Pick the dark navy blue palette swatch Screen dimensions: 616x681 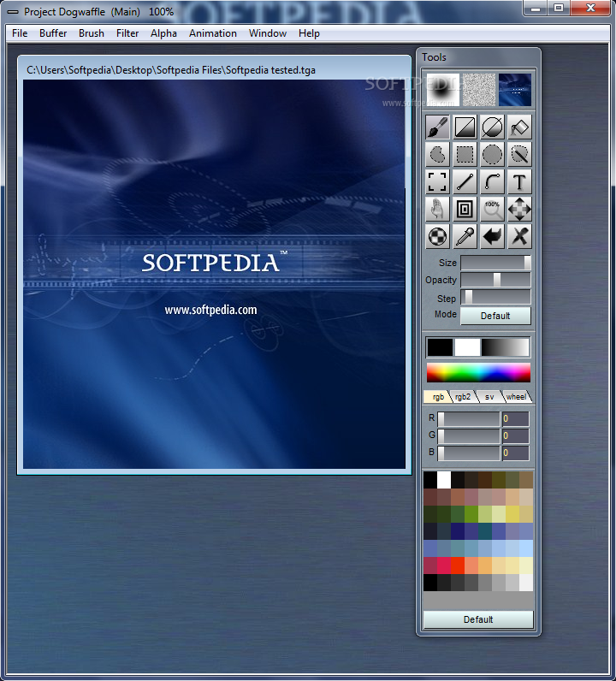pos(458,531)
